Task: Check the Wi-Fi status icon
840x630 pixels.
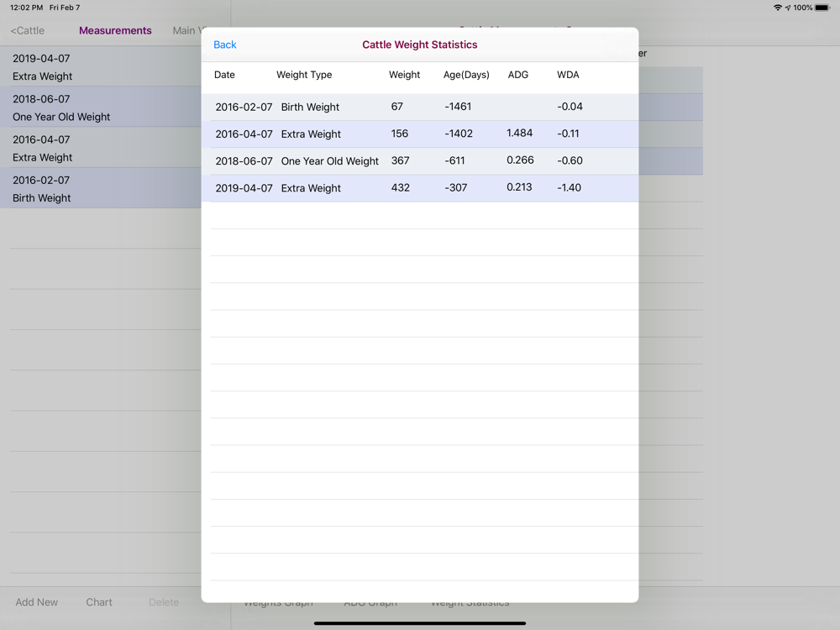Action: pyautogui.click(x=777, y=8)
